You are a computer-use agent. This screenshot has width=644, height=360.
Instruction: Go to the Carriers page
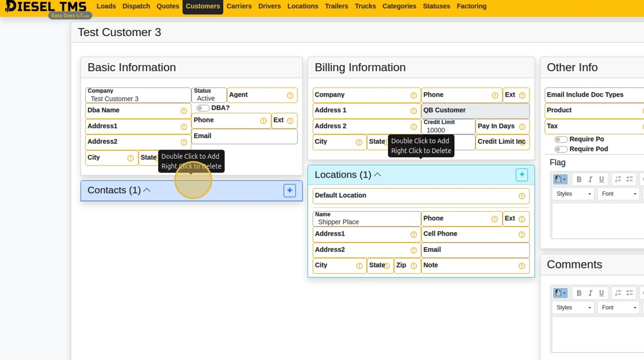[239, 6]
